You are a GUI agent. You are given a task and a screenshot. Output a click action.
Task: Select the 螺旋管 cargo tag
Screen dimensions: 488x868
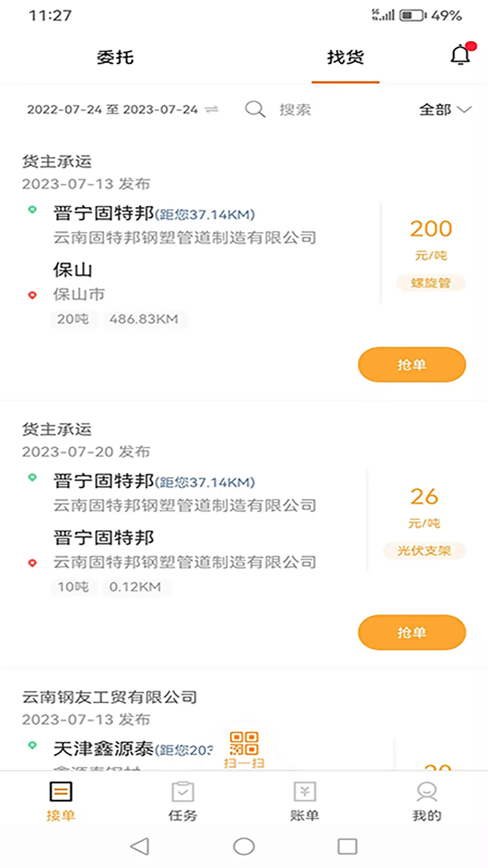(431, 283)
